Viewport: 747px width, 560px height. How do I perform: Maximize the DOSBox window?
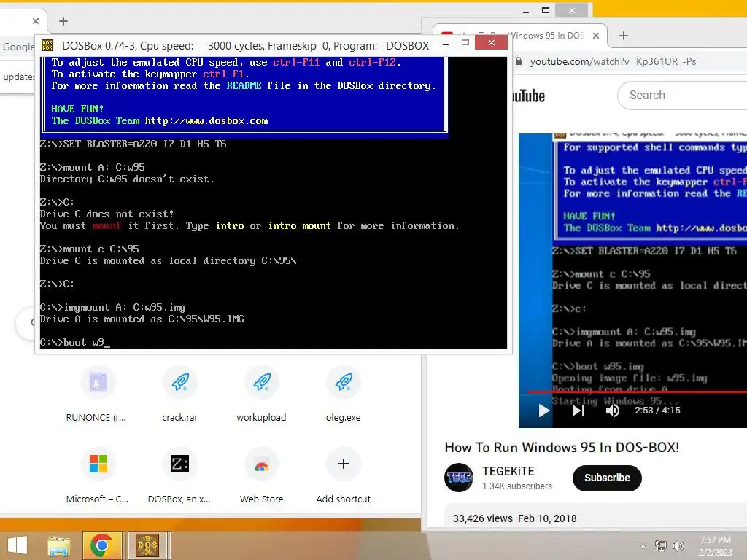point(465,43)
